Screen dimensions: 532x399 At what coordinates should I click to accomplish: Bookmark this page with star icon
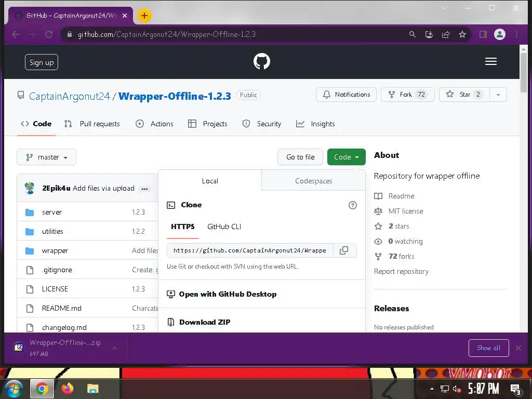(462, 34)
